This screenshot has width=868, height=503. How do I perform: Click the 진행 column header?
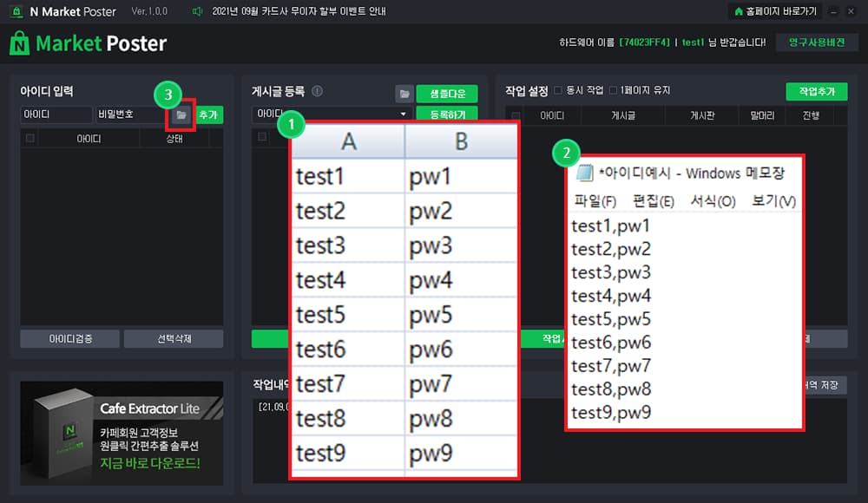pos(811,115)
